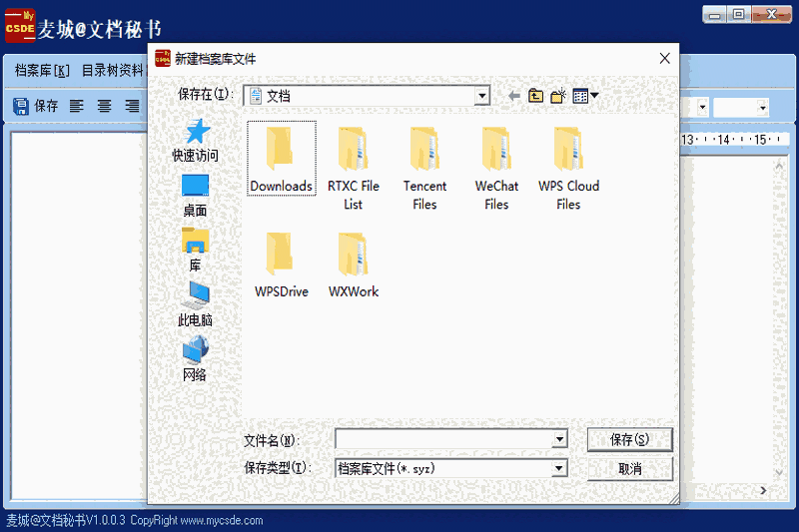Image resolution: width=799 pixels, height=532 pixels.
Task: Click the 取消 cancel button
Action: [x=630, y=468]
